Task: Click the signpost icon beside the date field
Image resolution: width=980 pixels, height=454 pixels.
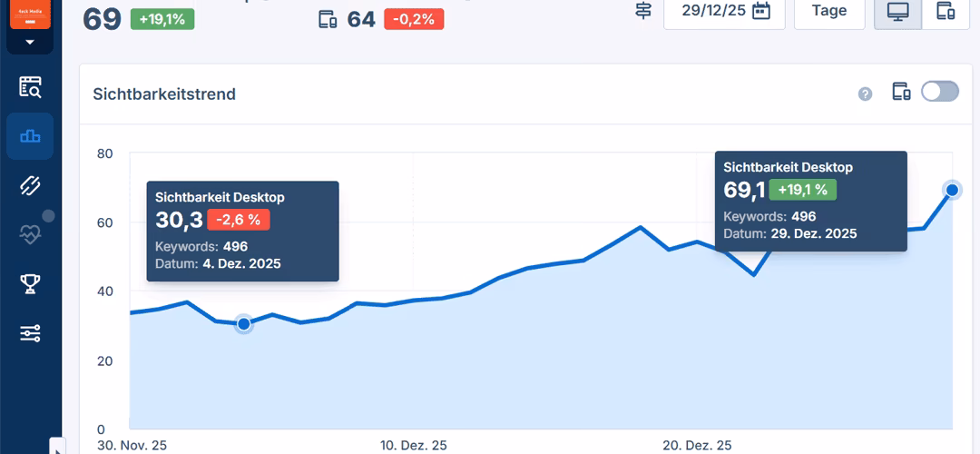Action: click(x=643, y=11)
